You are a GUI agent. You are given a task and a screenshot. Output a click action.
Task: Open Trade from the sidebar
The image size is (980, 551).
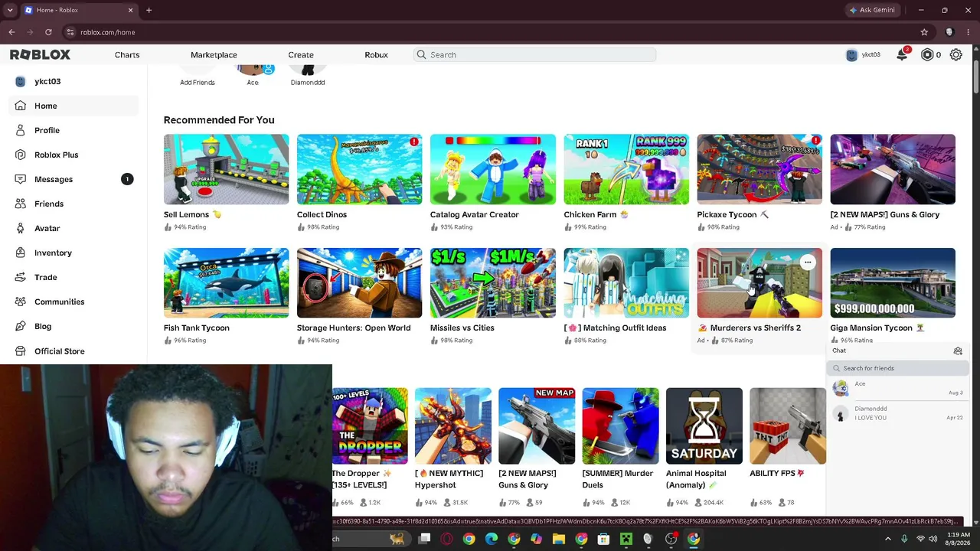tap(73, 277)
